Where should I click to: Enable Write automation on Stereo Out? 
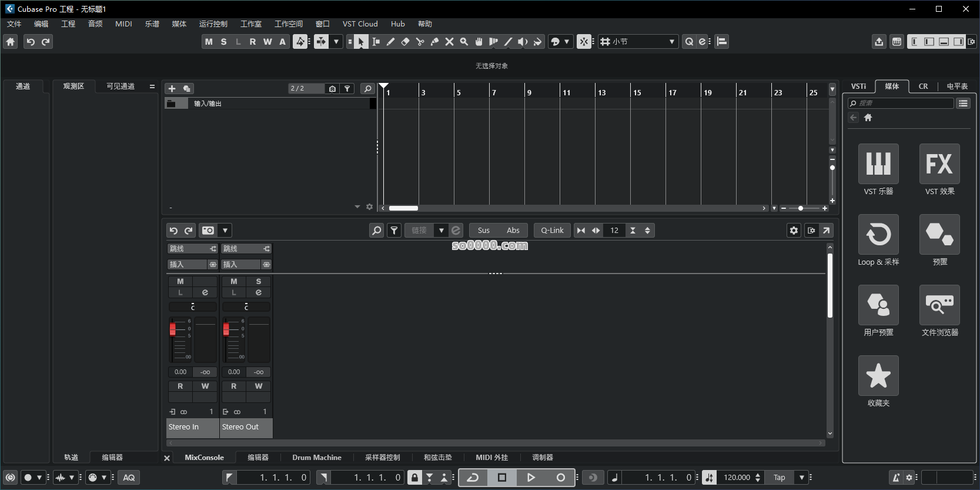pos(259,386)
